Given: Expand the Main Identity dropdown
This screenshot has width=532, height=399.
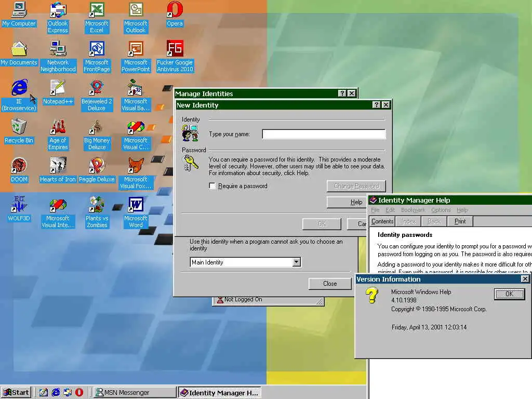Looking at the screenshot, I should pos(296,262).
